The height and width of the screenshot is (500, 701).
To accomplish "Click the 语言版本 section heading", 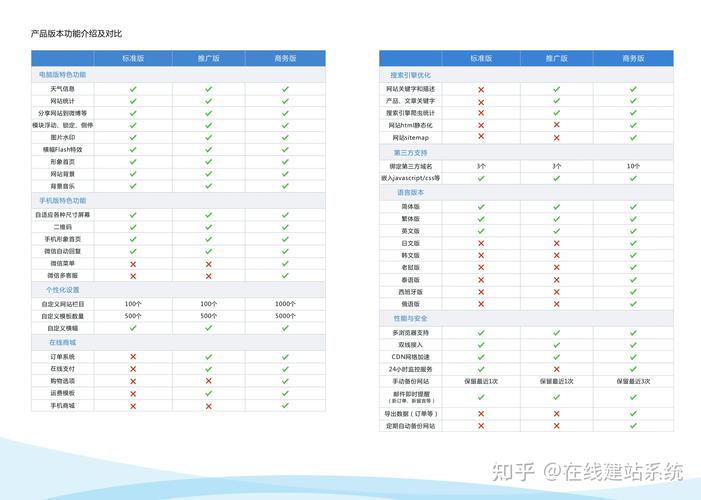I will click(x=410, y=192).
